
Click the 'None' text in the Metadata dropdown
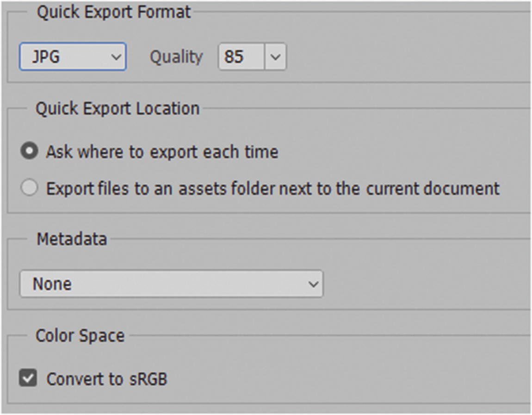coord(52,284)
